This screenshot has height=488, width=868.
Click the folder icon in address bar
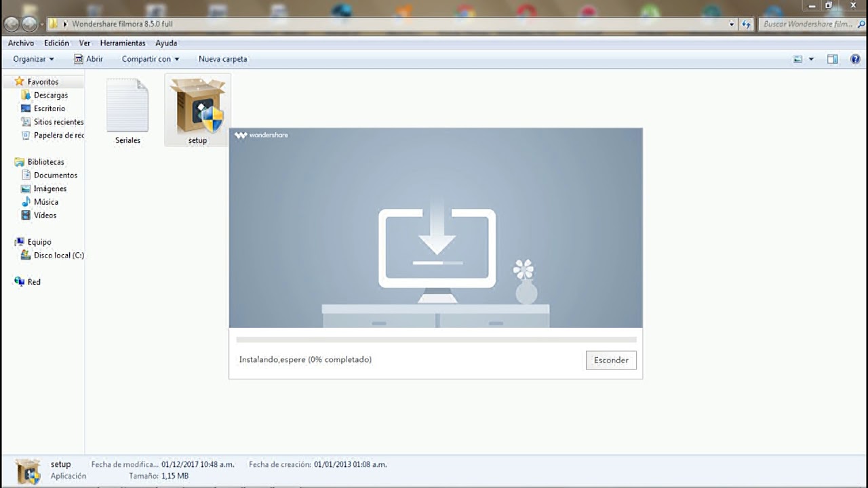(53, 24)
